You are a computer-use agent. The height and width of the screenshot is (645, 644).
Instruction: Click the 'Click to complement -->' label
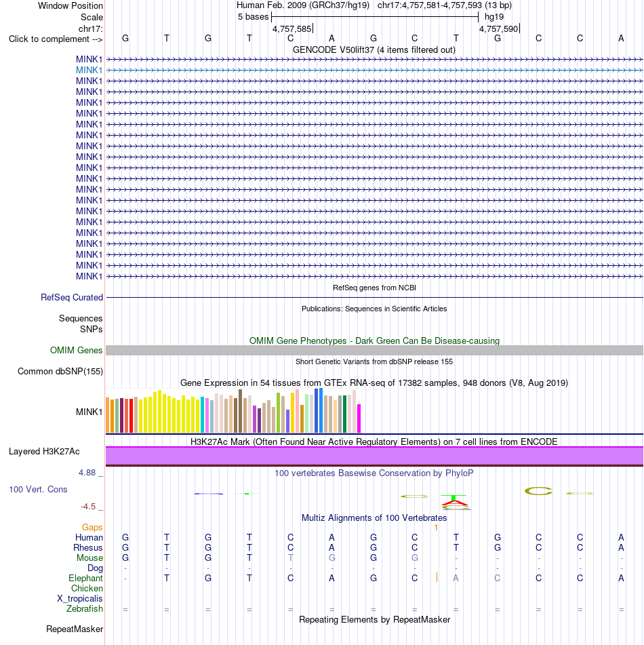click(56, 39)
